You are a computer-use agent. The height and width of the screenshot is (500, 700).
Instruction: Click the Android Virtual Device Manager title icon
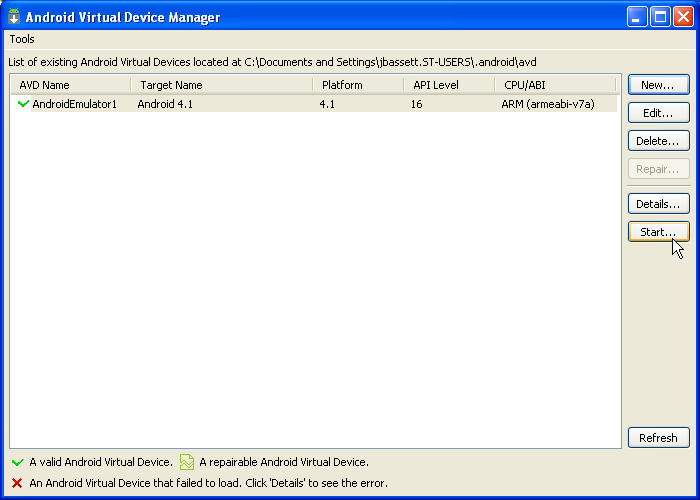coord(14,17)
